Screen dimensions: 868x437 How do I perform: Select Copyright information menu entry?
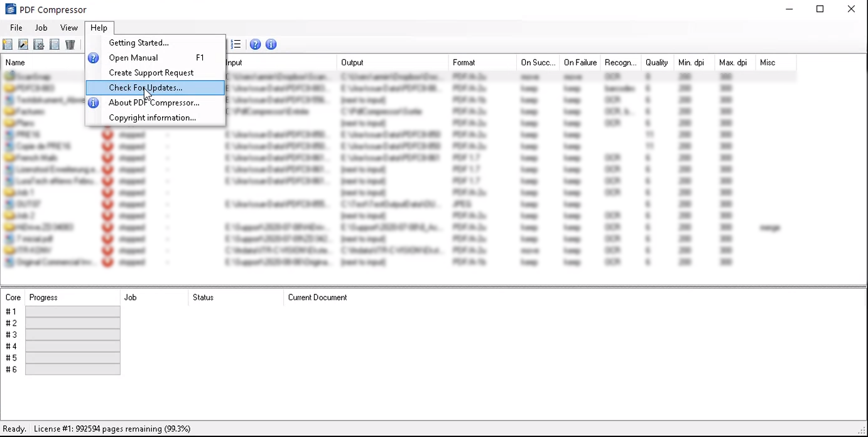coord(155,117)
